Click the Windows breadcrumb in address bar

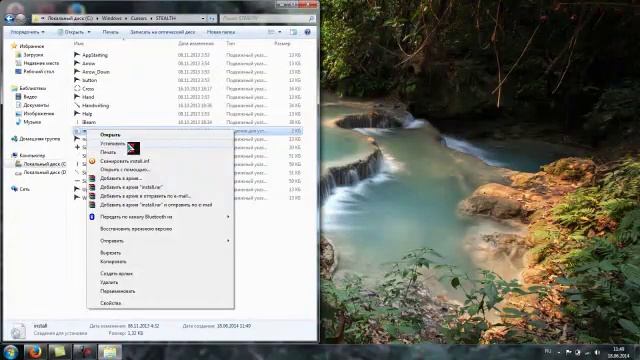[x=111, y=18]
